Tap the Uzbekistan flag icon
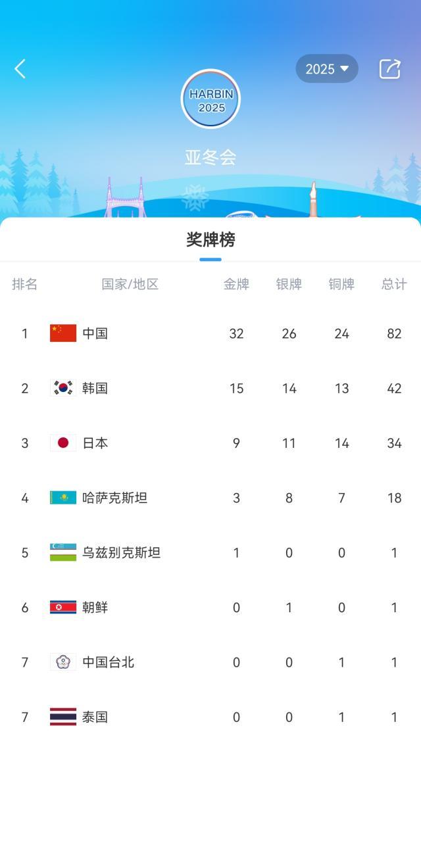The width and height of the screenshot is (421, 868). (63, 552)
